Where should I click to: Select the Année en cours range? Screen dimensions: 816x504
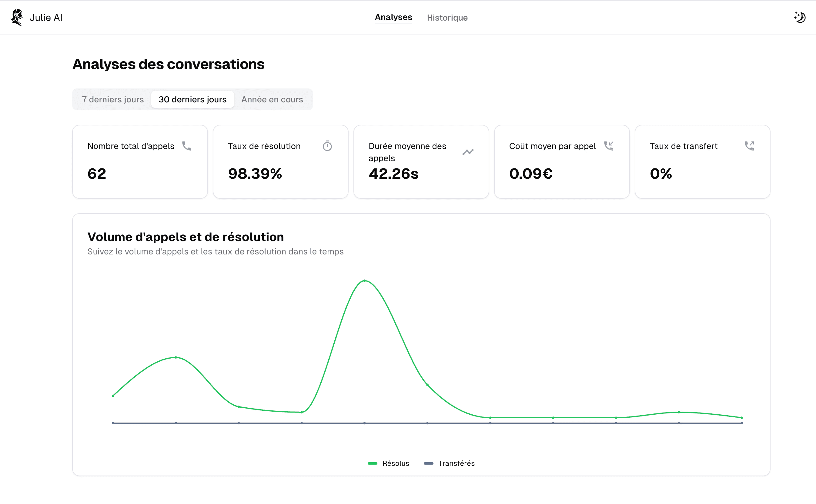tap(272, 99)
